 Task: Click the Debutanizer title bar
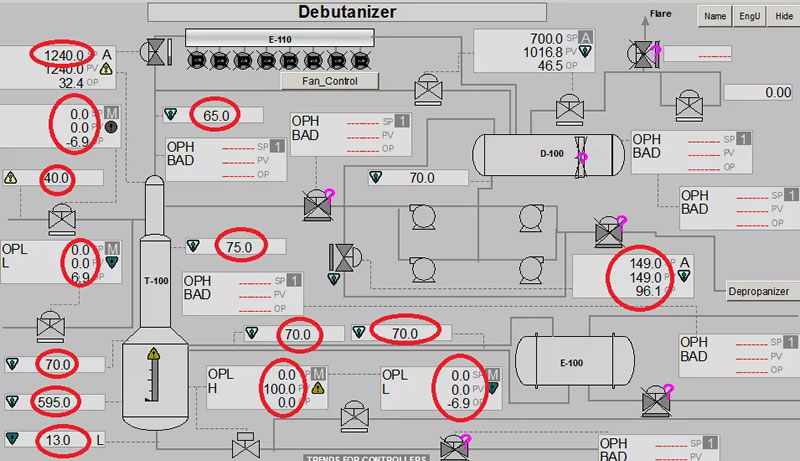(x=347, y=12)
